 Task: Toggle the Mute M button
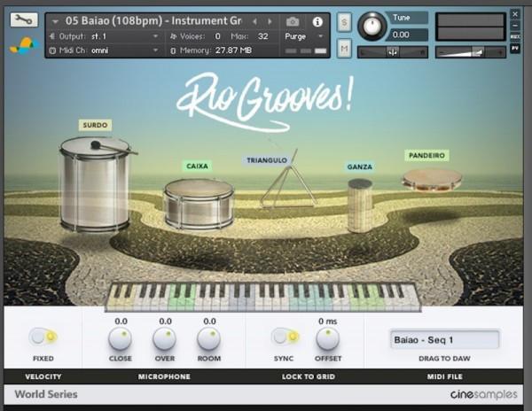pos(344,49)
